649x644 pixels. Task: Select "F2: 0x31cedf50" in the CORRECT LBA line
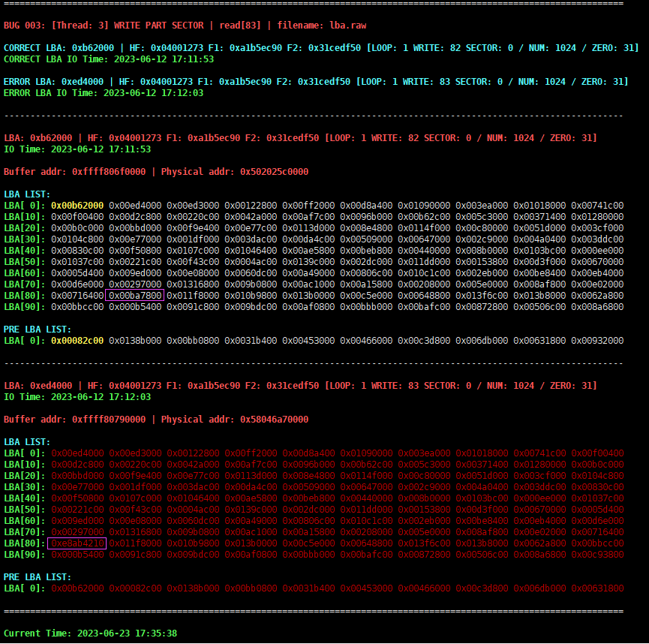coord(323,48)
